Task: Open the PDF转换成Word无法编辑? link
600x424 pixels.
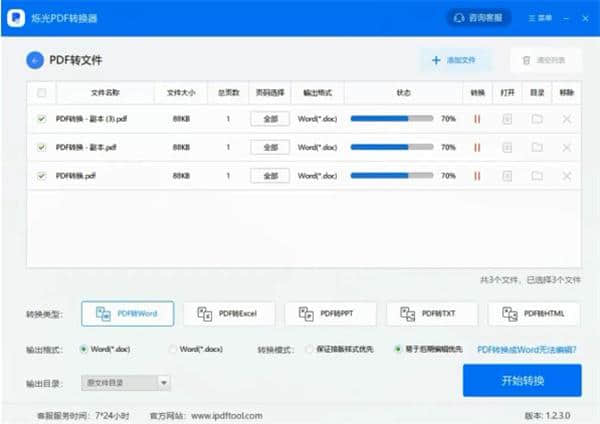Action: click(x=527, y=350)
